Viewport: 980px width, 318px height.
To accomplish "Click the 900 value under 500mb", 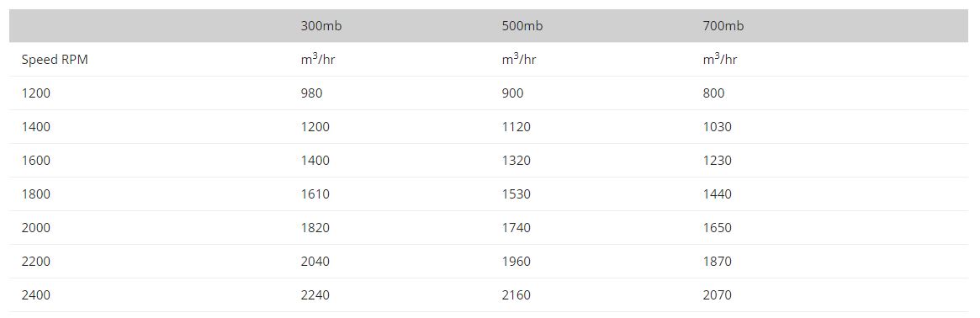I will tap(513, 93).
